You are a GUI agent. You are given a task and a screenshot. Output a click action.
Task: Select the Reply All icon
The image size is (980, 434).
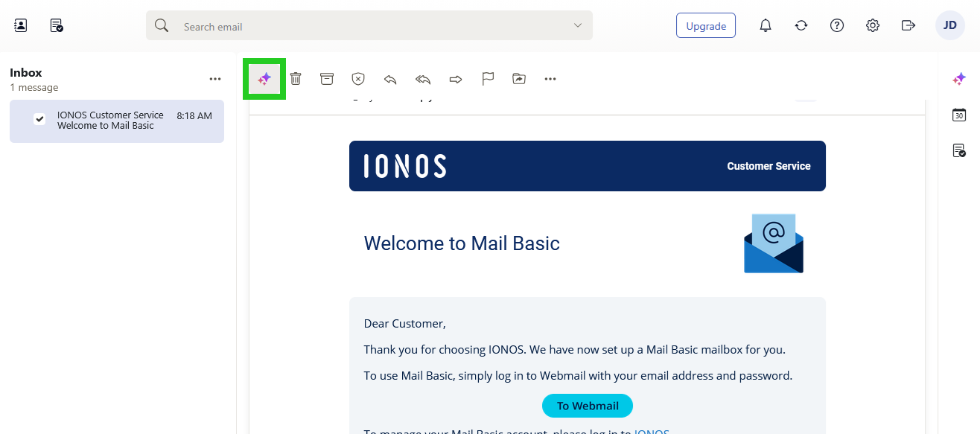pyautogui.click(x=422, y=78)
